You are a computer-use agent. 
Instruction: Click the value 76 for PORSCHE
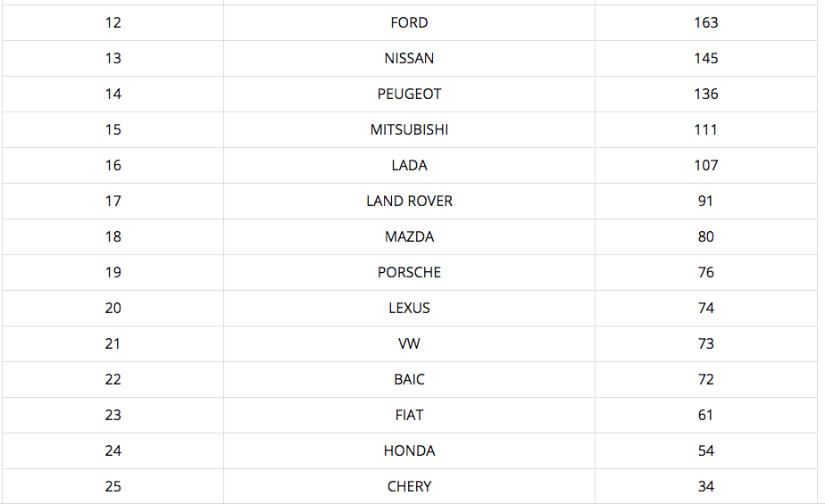705,273
